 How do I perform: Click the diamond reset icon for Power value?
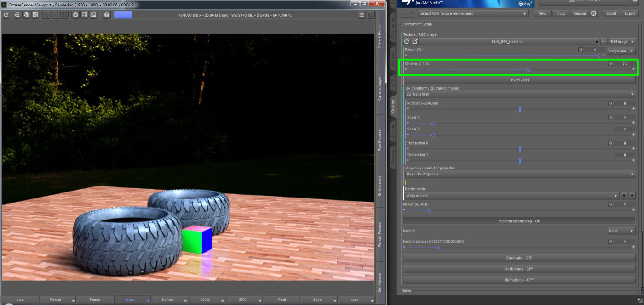pyautogui.click(x=581, y=50)
